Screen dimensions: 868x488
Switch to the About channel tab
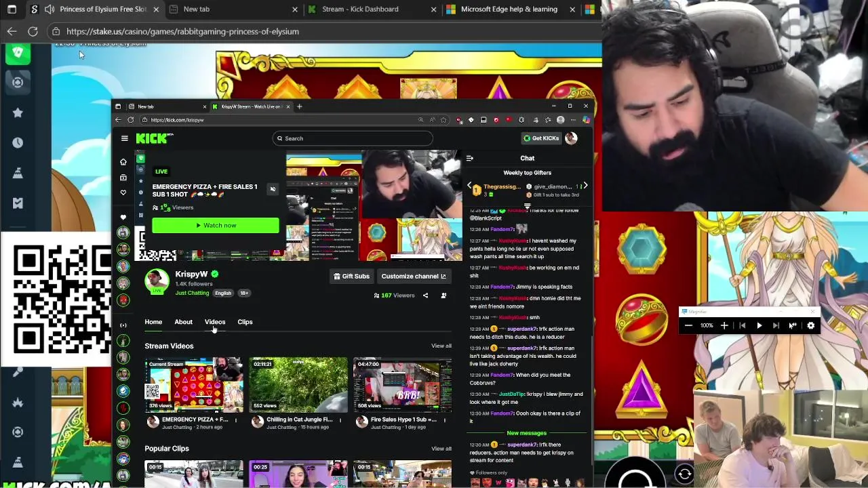click(x=183, y=322)
